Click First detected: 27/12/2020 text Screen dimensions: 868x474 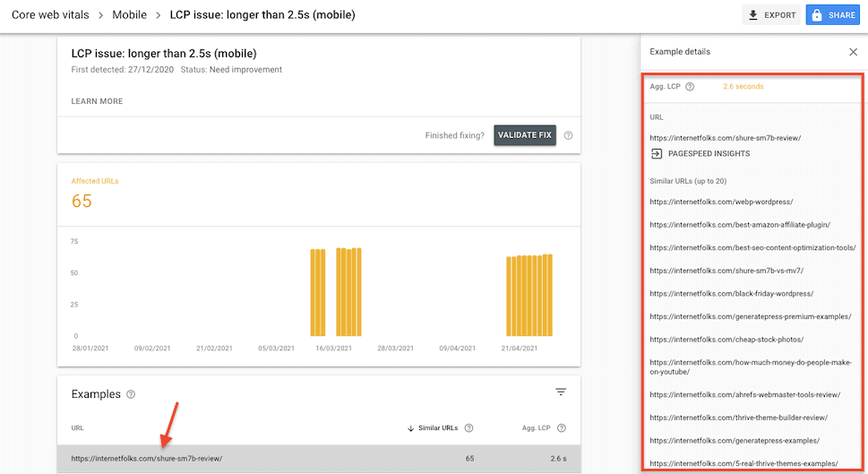point(123,70)
